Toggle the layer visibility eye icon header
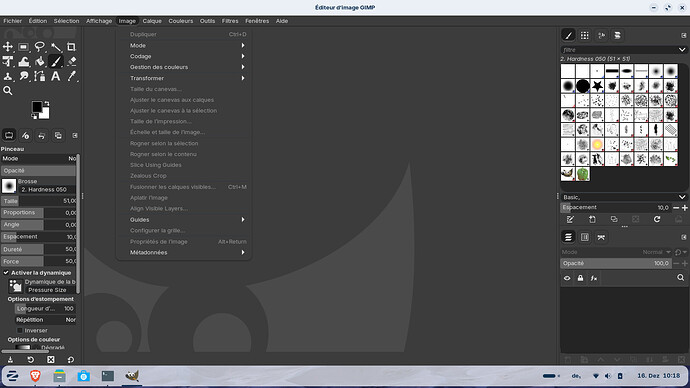Viewport: 690px width, 388px height. coord(567,278)
